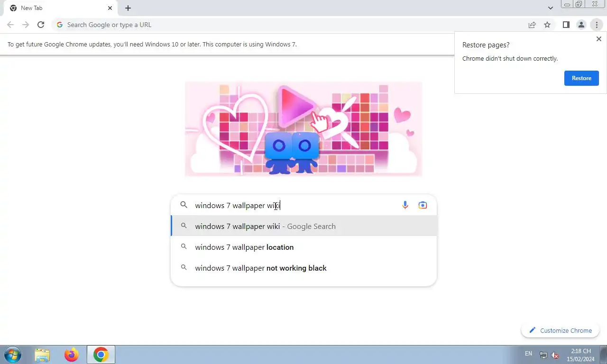Click Chrome update warning message text
The height and width of the screenshot is (364, 607).
click(x=152, y=44)
